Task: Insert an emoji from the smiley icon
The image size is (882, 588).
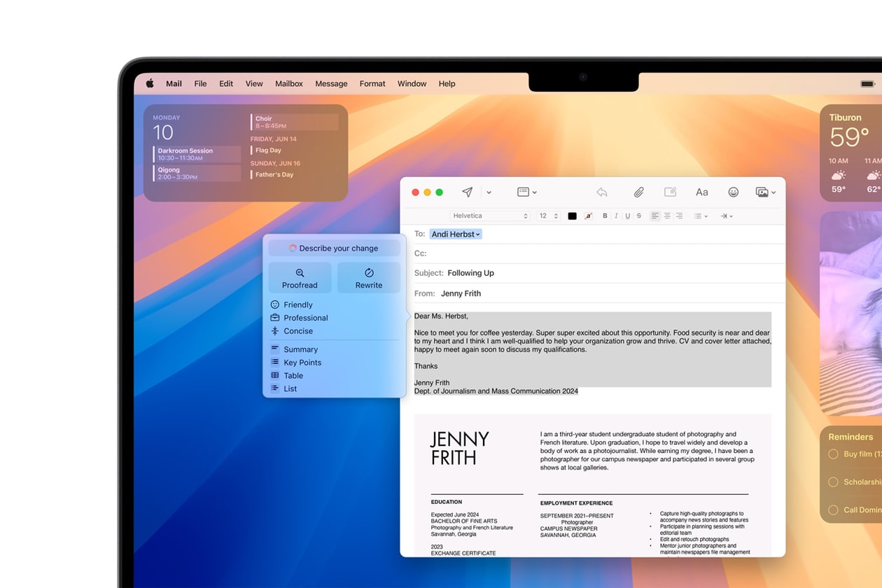Action: tap(733, 192)
